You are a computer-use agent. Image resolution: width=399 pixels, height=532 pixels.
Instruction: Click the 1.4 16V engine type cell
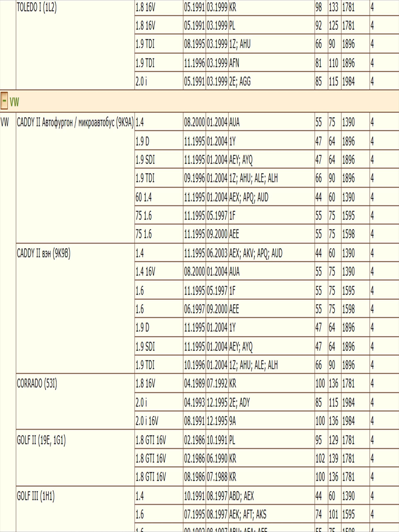click(145, 272)
